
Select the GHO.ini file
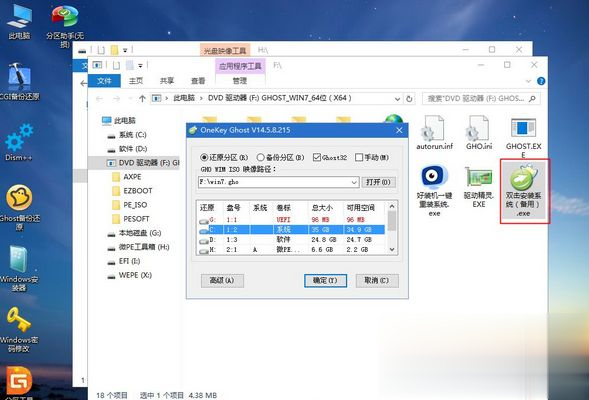[479, 132]
